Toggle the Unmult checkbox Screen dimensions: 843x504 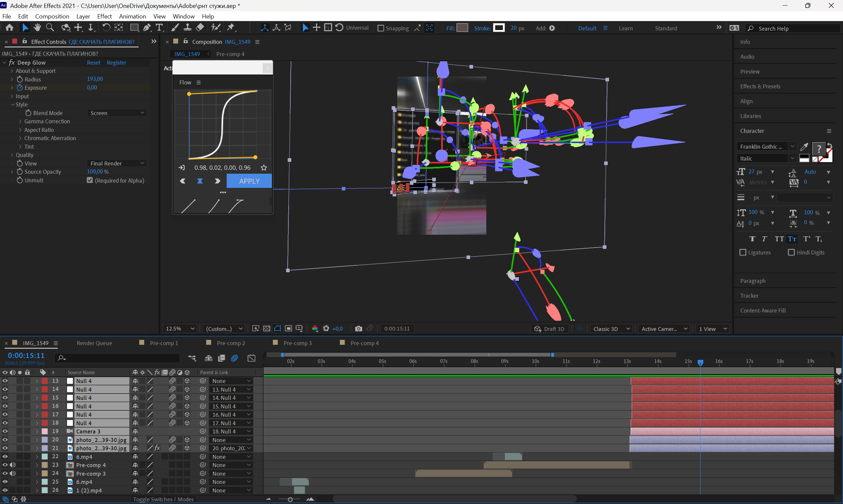point(90,180)
